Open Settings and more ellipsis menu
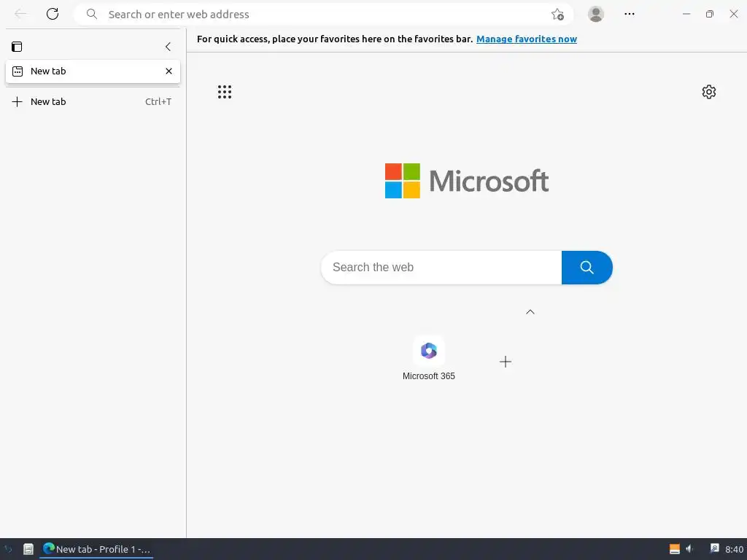Viewport: 747px width, 560px height. tap(630, 14)
